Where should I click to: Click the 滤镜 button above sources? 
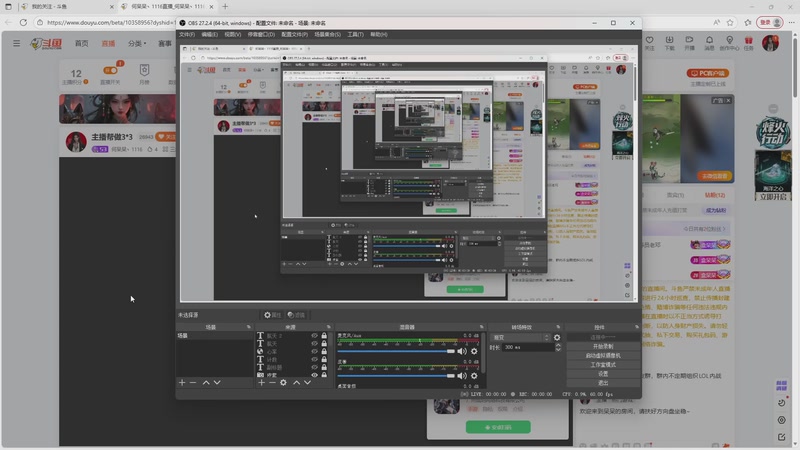(296, 315)
